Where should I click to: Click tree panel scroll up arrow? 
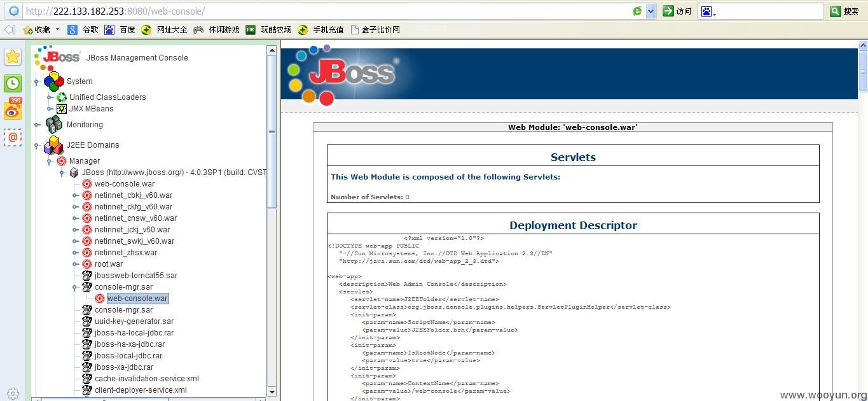(x=272, y=50)
